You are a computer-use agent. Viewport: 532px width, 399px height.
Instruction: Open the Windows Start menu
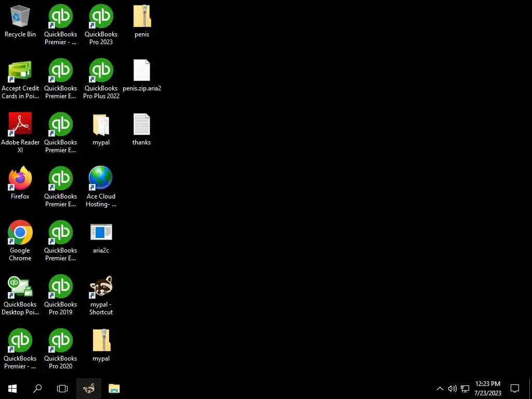tap(12, 389)
